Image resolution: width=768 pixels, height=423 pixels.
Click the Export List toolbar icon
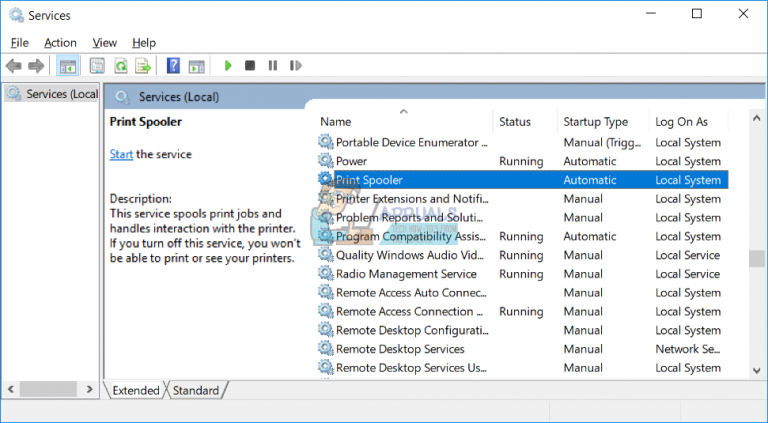pos(143,66)
